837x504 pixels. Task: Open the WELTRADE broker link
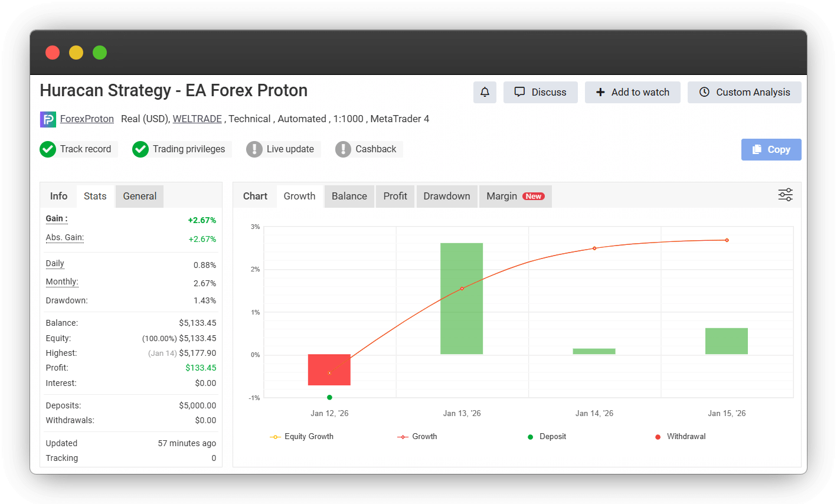[197, 119]
